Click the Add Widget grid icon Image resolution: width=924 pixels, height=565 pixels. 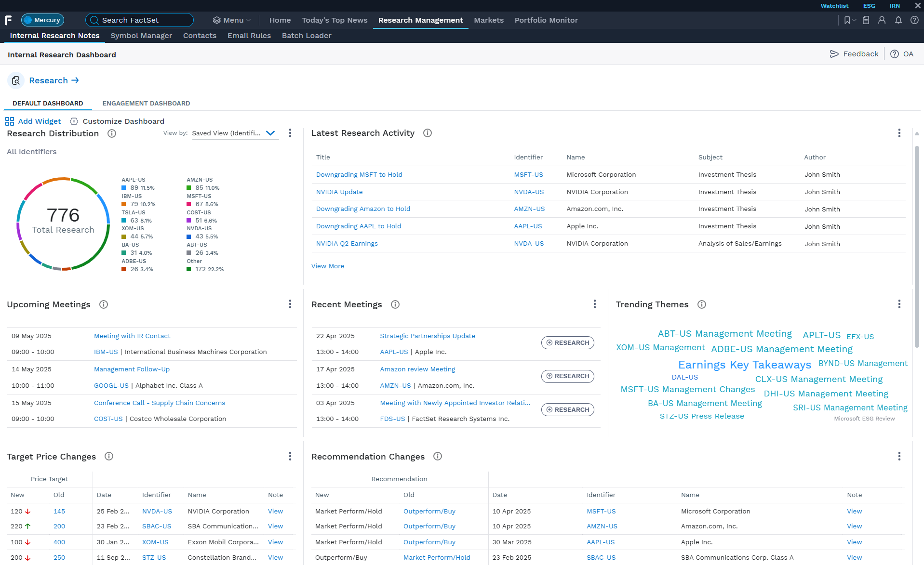pos(10,121)
